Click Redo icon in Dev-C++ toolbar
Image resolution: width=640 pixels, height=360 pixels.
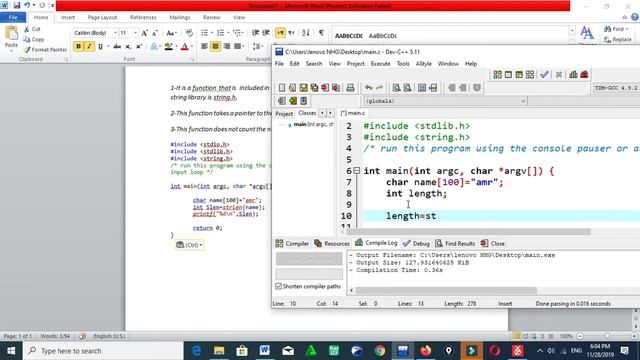point(380,88)
